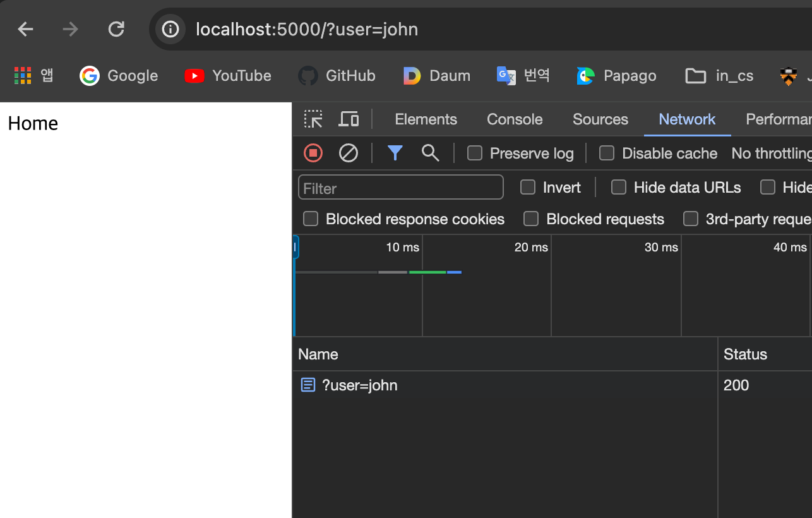812x518 pixels.
Task: Click the network overview timeline start handle
Action: [295, 247]
